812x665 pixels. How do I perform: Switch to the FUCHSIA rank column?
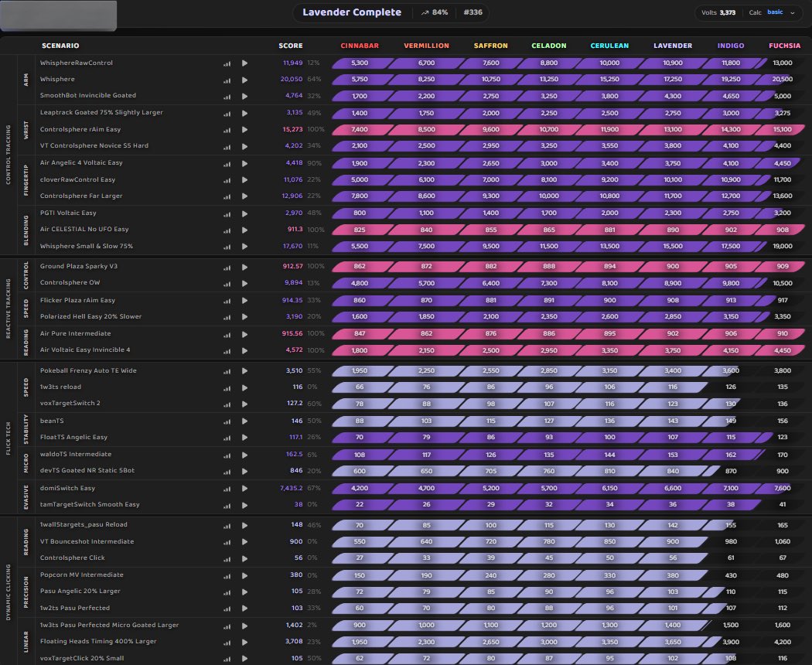pyautogui.click(x=785, y=46)
